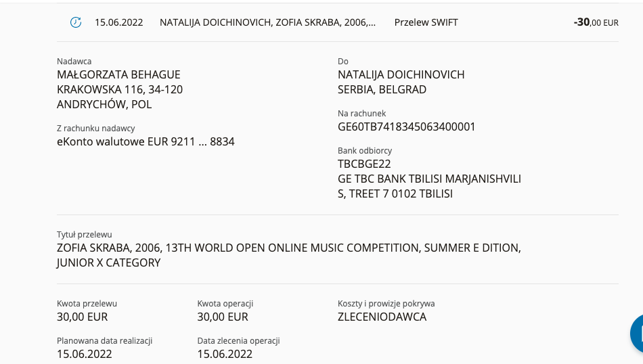Click the Data zlecenia operacji date
This screenshot has height=364, width=643.
[x=225, y=354]
